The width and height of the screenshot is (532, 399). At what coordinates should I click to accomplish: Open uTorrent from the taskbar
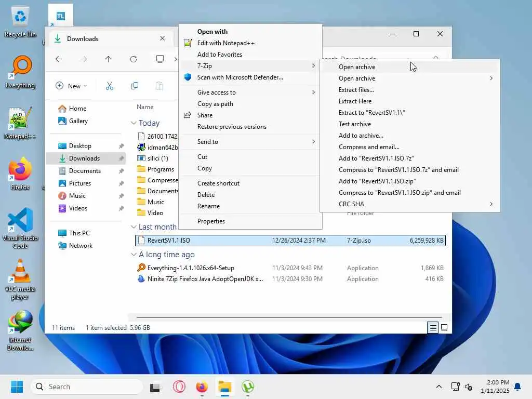pos(248,387)
